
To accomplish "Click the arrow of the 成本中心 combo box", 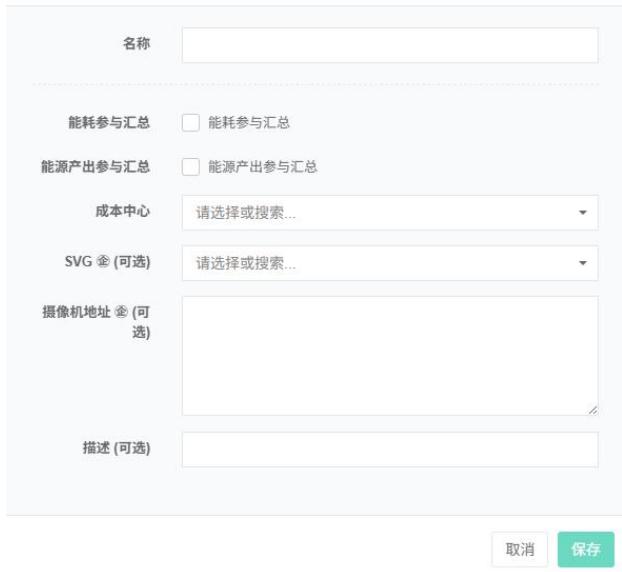I will point(583,213).
